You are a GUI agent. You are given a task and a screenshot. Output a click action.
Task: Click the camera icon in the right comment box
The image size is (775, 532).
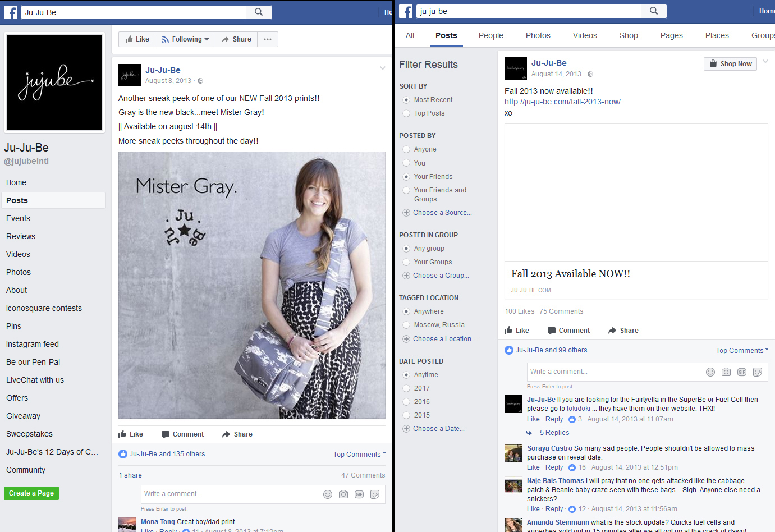726,372
